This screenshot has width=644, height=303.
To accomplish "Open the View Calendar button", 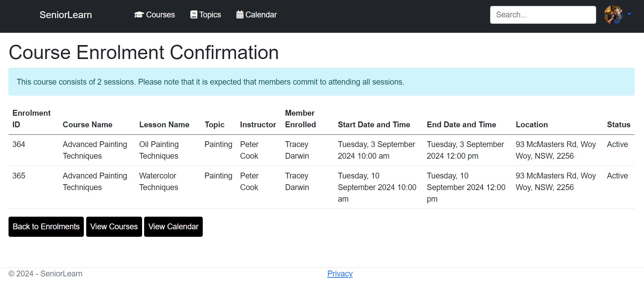I will tap(173, 227).
